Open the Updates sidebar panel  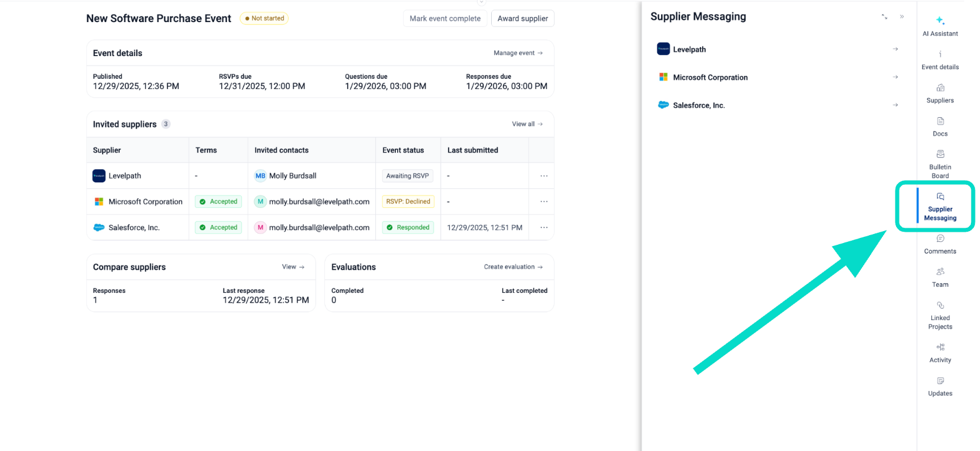pos(940,386)
